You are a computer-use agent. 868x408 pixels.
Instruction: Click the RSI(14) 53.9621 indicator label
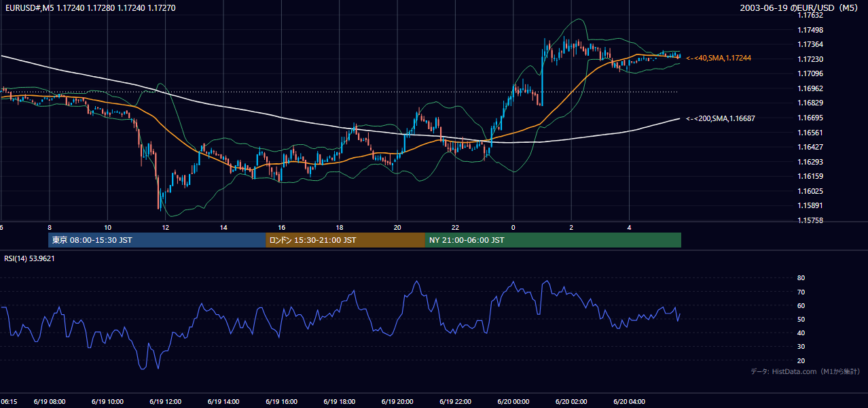point(29,258)
